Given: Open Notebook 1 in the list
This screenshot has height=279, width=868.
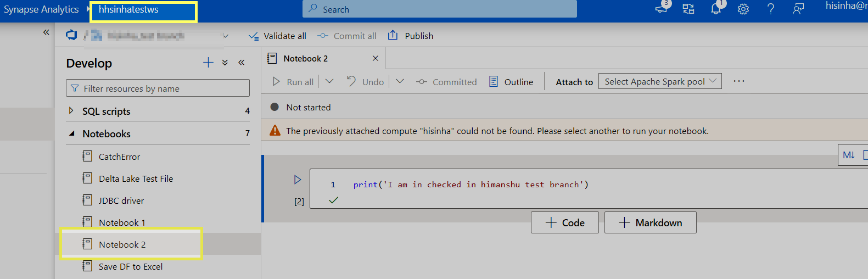Looking at the screenshot, I should [x=122, y=222].
